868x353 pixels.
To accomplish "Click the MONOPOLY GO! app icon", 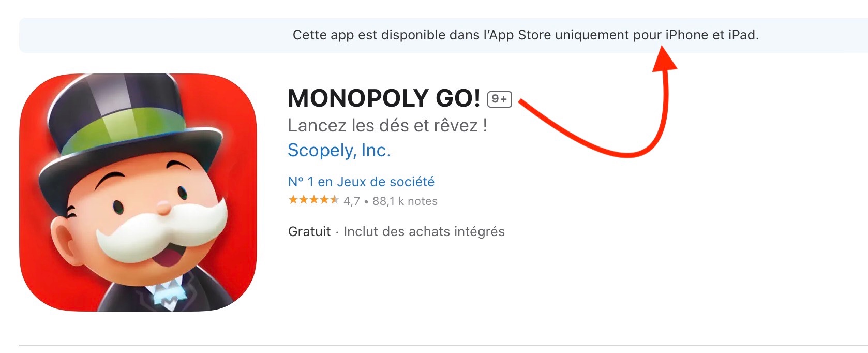I will pyautogui.click(x=138, y=192).
